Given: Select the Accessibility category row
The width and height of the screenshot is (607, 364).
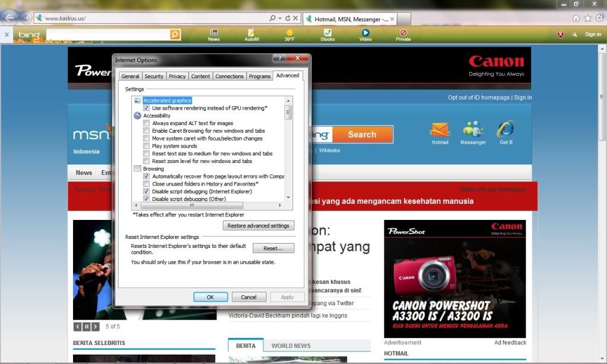Looking at the screenshot, I should (x=157, y=116).
